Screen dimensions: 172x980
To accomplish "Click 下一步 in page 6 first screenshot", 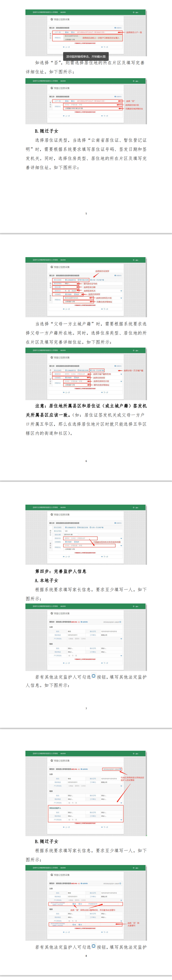I will point(105,309).
